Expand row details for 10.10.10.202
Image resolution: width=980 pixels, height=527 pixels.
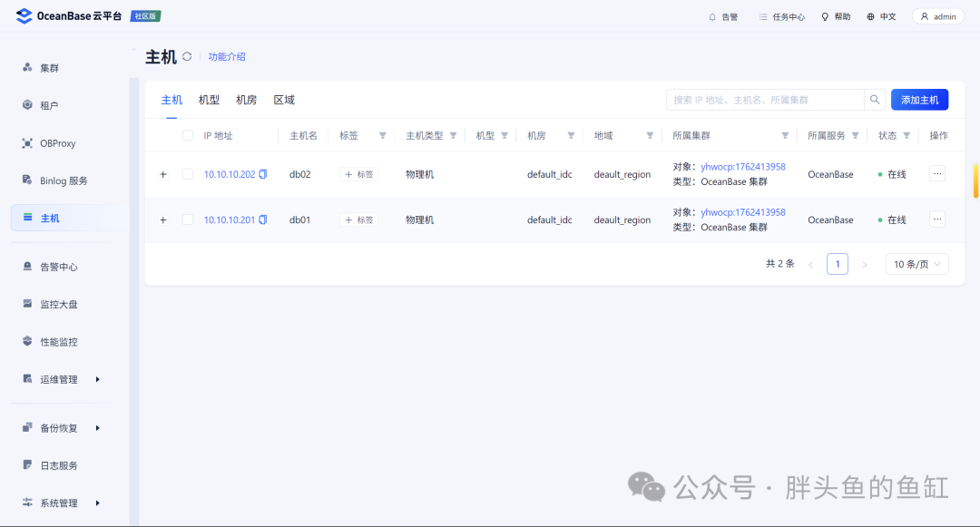163,174
